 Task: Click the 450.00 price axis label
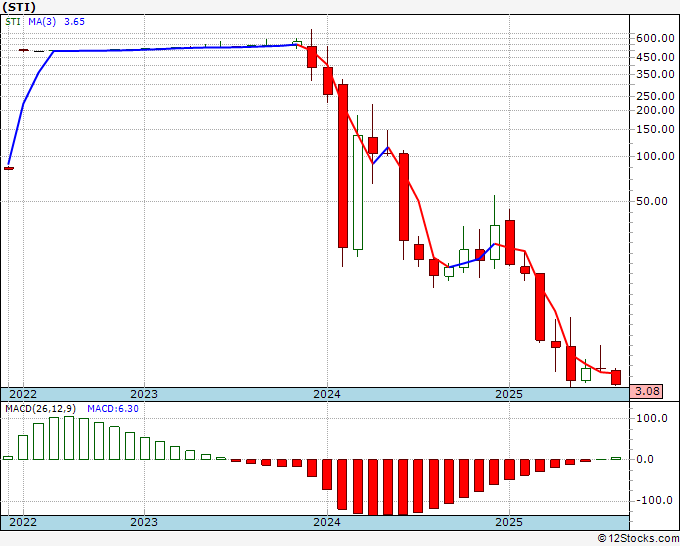(x=655, y=57)
